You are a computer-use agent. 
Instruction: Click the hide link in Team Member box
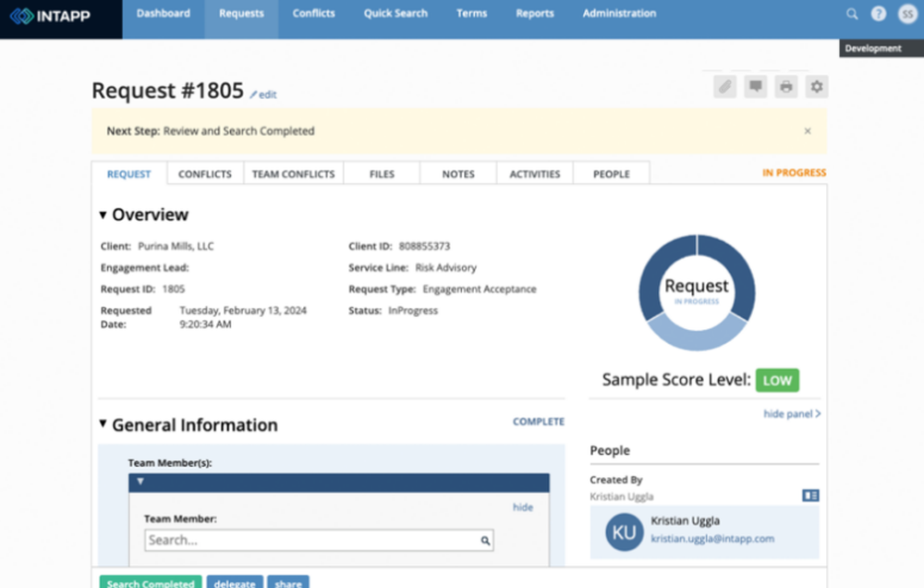coord(523,508)
